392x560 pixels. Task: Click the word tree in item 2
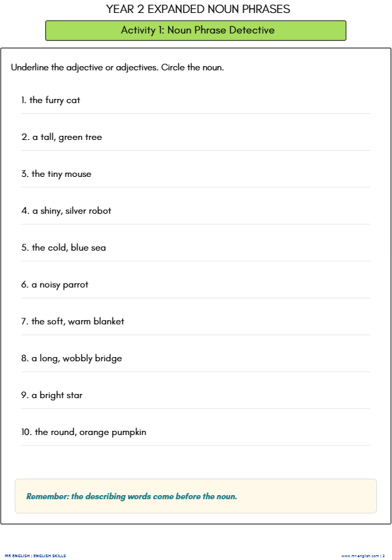[94, 137]
